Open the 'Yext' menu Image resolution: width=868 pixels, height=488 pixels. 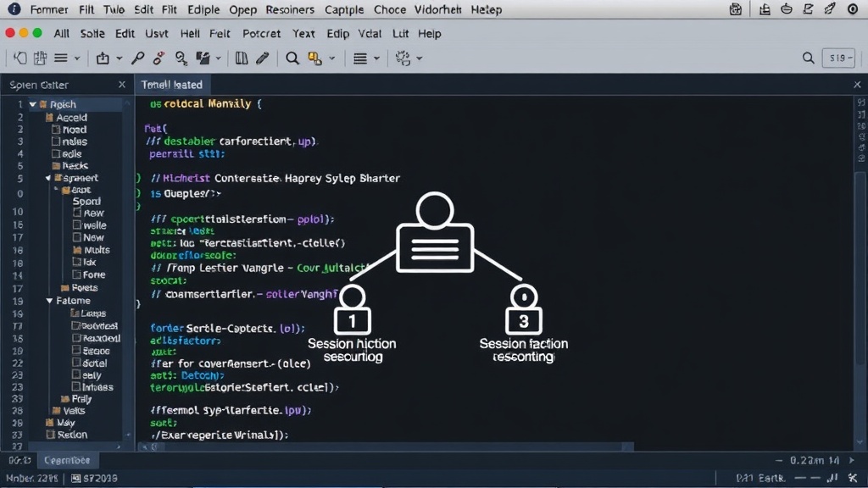coord(303,34)
